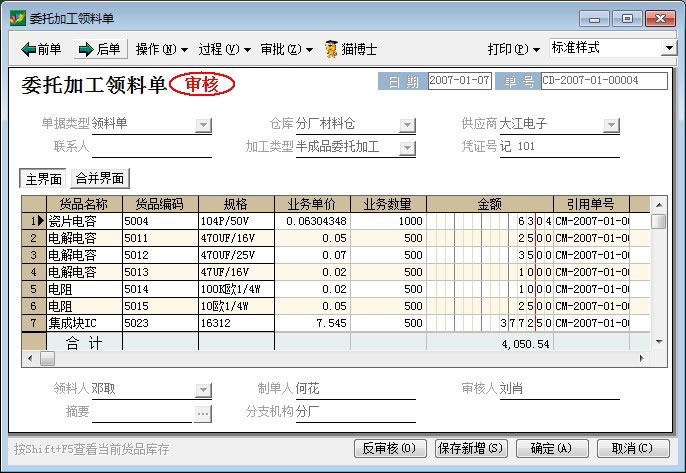Screen dimensions: 686x473
Task: Click the table scroll up arrow
Action: tap(659, 205)
